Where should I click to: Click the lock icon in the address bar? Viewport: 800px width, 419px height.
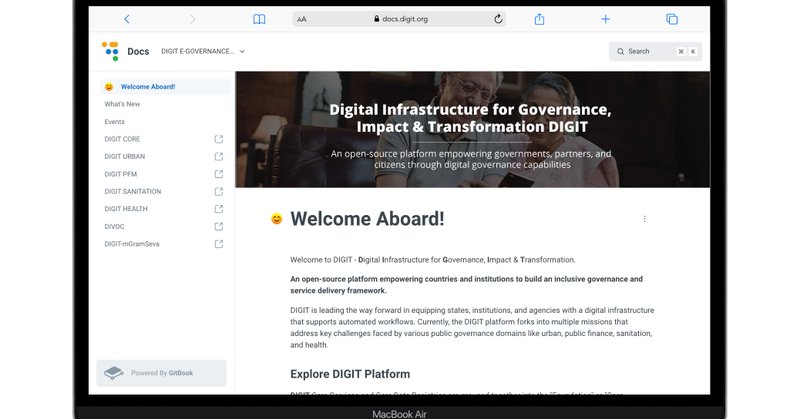[x=377, y=19]
